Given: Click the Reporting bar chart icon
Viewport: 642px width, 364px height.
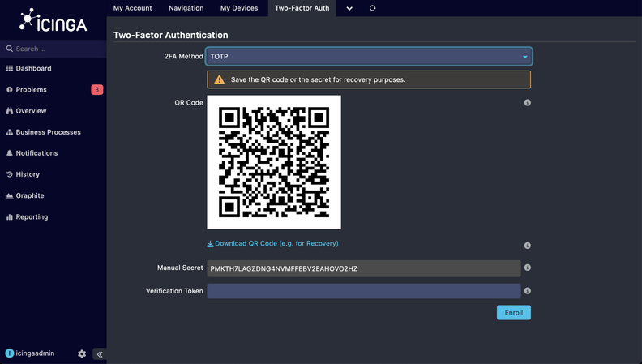Looking at the screenshot, I should [x=10, y=217].
